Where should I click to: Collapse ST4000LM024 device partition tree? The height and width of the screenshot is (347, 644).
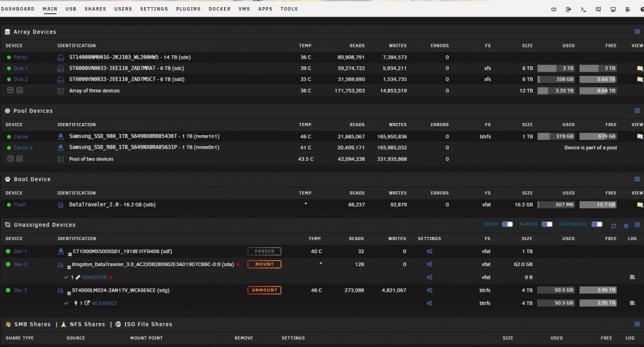tap(69, 293)
